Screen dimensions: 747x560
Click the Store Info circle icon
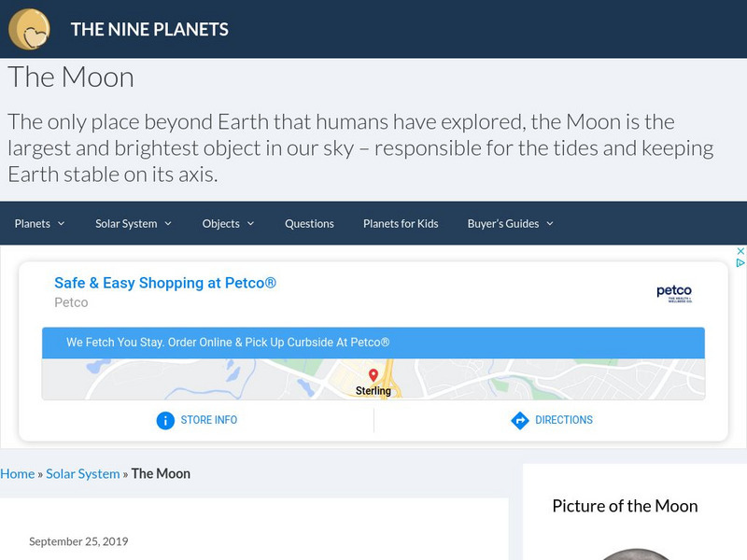[x=165, y=420]
